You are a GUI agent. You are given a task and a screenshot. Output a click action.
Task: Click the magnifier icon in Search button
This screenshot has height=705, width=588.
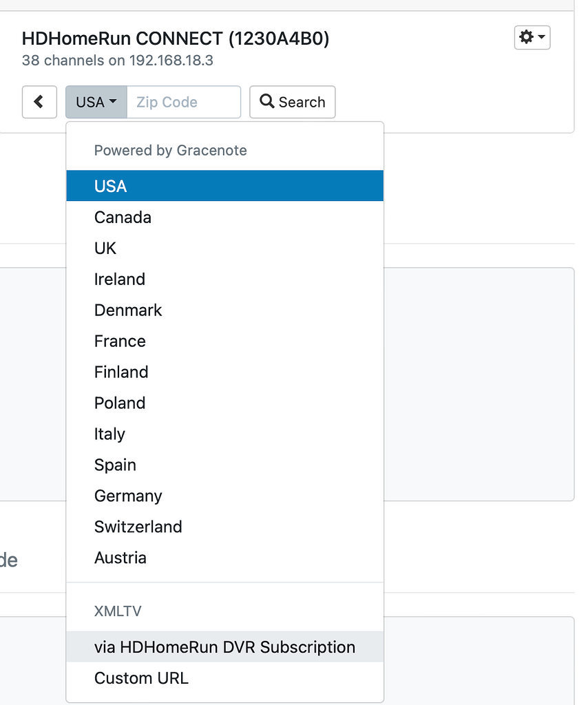(x=267, y=102)
